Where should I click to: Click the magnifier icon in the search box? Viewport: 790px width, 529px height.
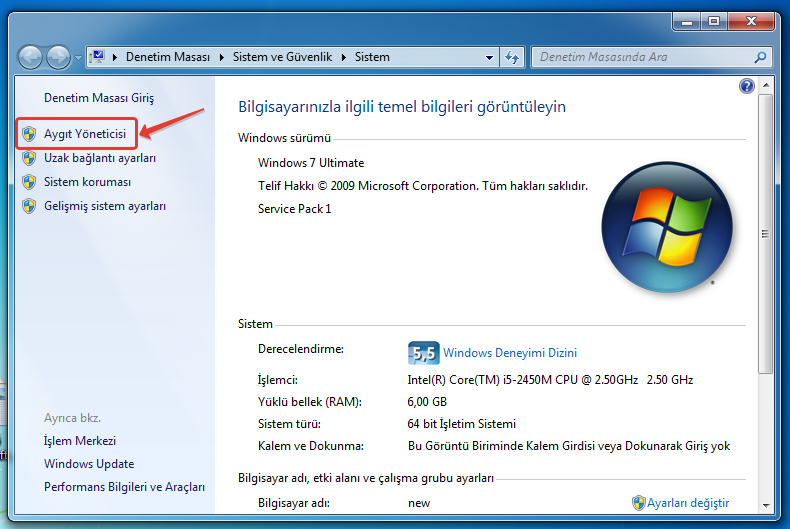tap(761, 58)
